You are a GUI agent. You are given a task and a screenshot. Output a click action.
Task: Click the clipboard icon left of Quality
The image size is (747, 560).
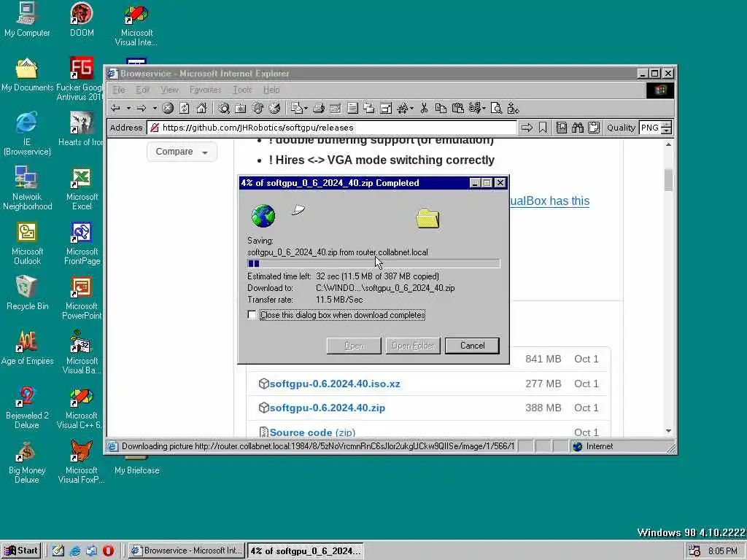point(594,128)
